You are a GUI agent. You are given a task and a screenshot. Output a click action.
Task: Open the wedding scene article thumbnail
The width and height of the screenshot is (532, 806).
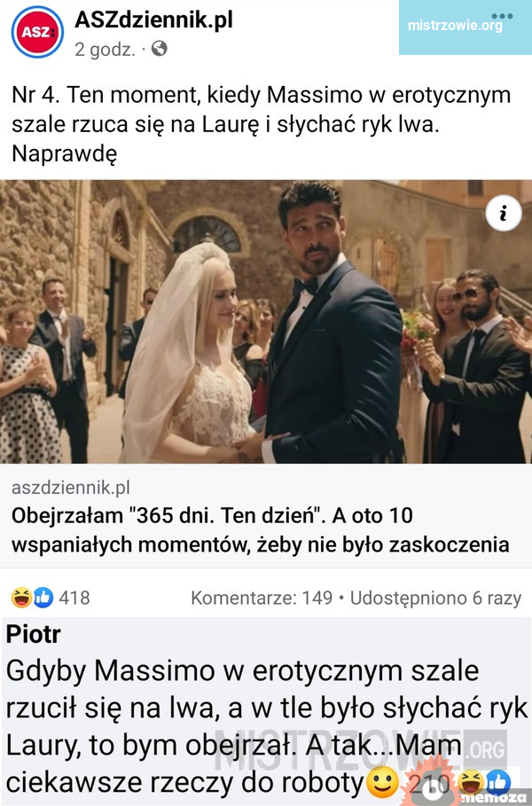tap(266, 322)
